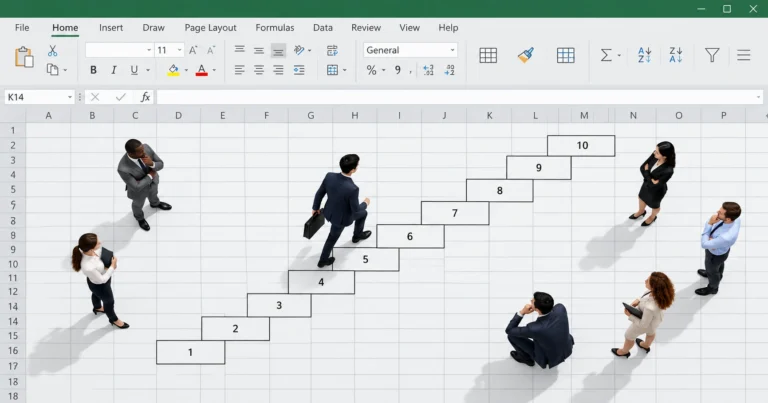Cancel formula entry with X button

pos(95,97)
